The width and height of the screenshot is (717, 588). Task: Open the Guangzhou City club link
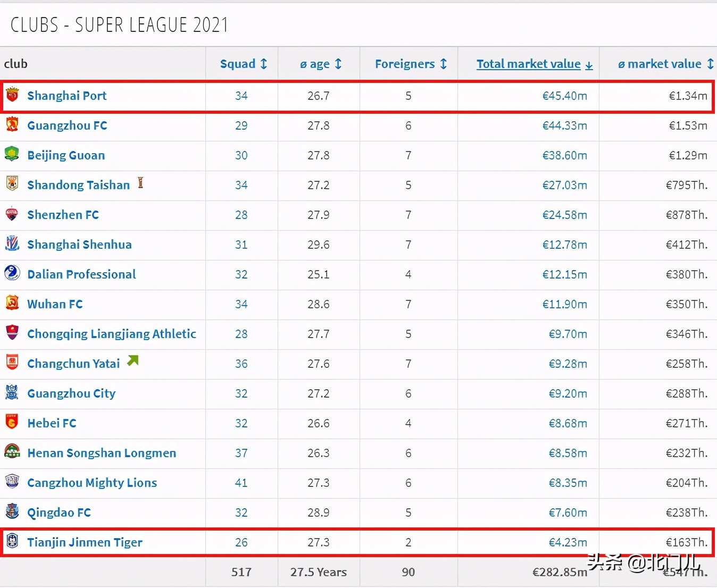[x=72, y=393]
